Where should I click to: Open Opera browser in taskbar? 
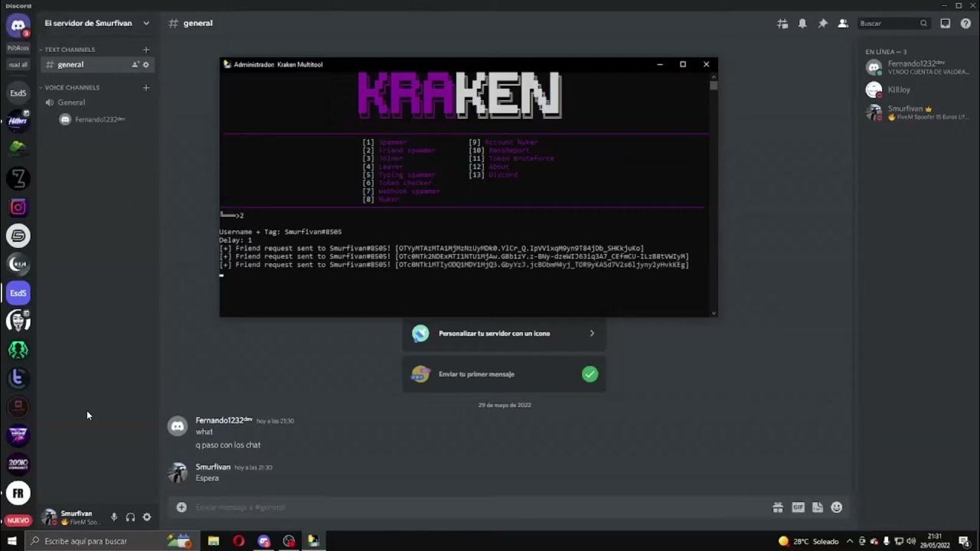239,541
